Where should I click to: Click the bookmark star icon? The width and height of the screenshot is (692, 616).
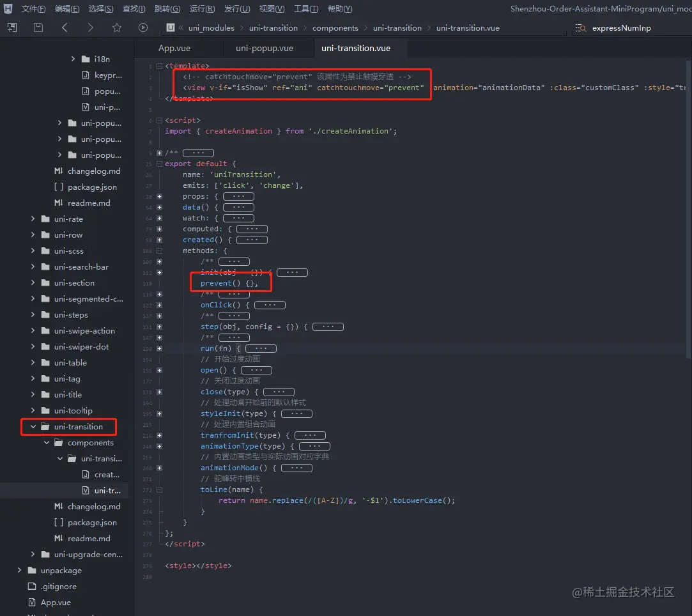[x=116, y=28]
